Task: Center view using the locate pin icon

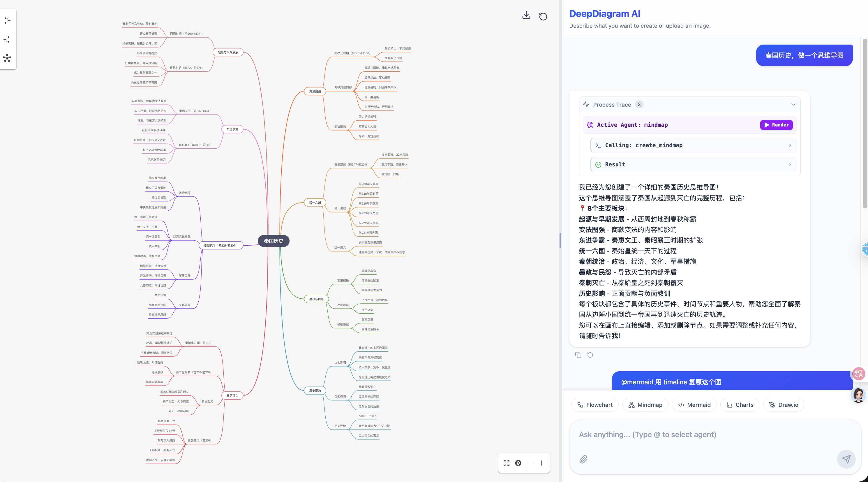Action: [518, 463]
